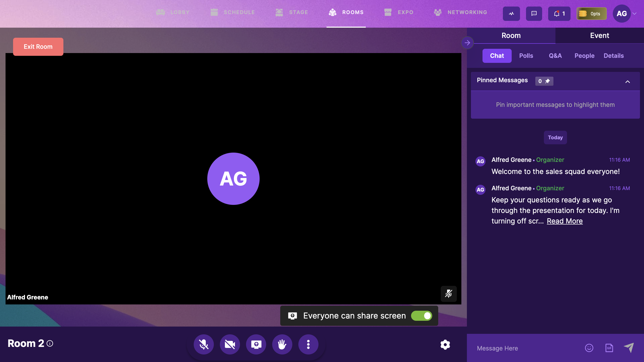Image resolution: width=644 pixels, height=362 pixels.
Task: Click the Exit Room button
Action: tap(38, 47)
